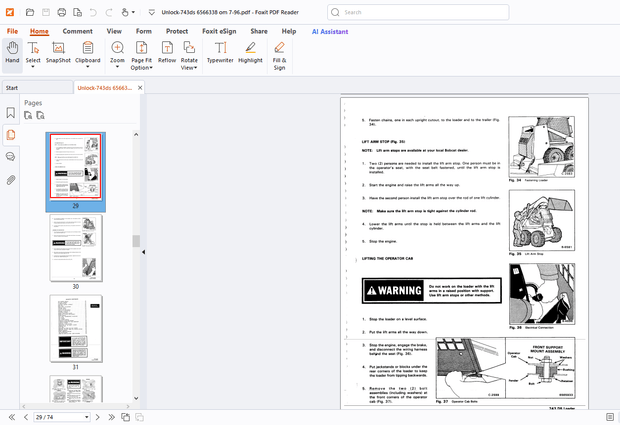
Task: Click the next view icon in status bar
Action: [139, 417]
